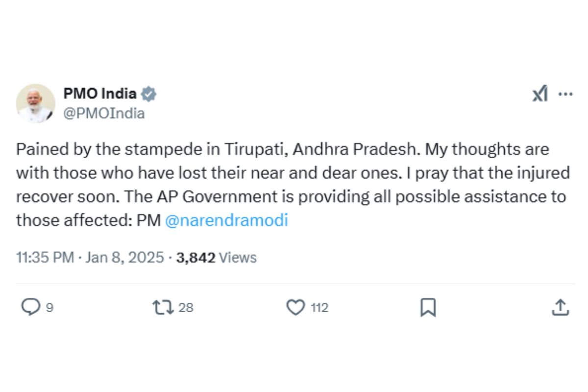Show the 112 likes count
588x392 pixels.
(319, 308)
